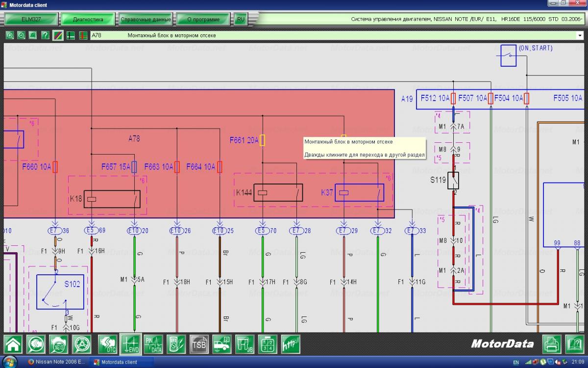Click connector E5 pin 69
This screenshot has width=588, height=368.
point(91,230)
